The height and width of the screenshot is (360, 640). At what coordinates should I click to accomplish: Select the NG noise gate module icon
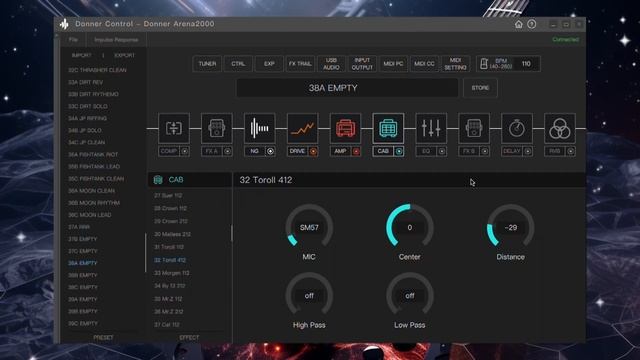click(x=260, y=129)
